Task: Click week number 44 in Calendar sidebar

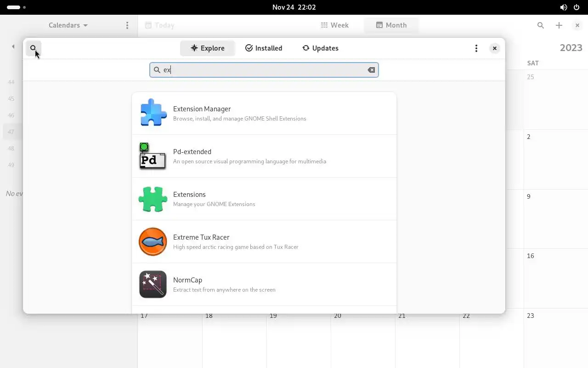Action: [11, 82]
